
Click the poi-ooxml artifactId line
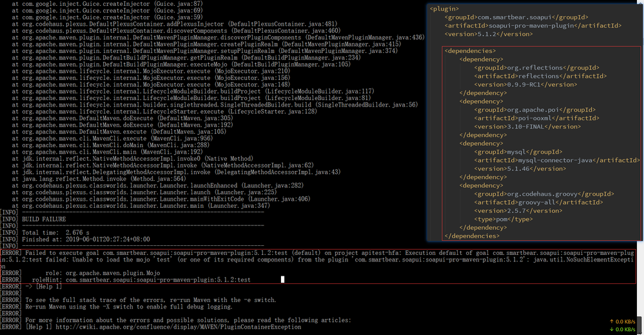536,118
